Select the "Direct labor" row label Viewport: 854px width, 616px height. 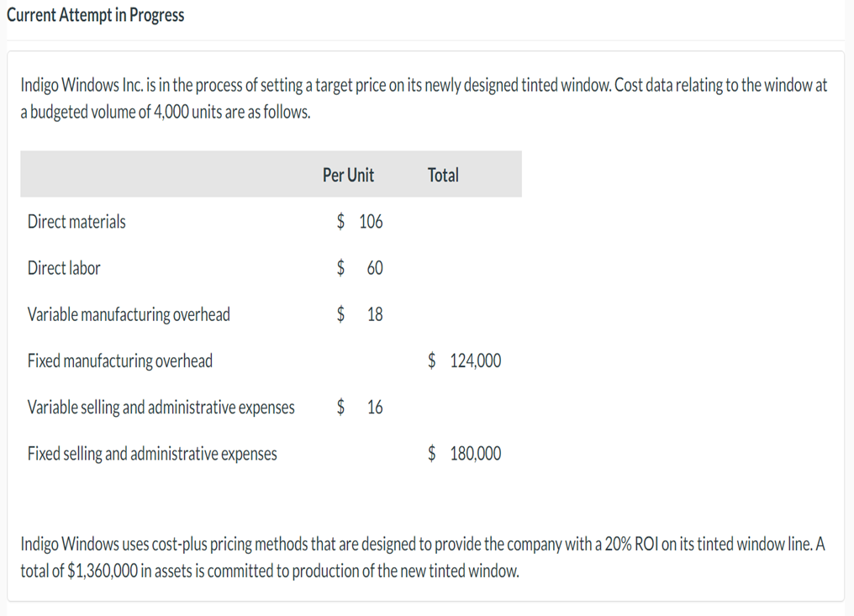point(64,268)
